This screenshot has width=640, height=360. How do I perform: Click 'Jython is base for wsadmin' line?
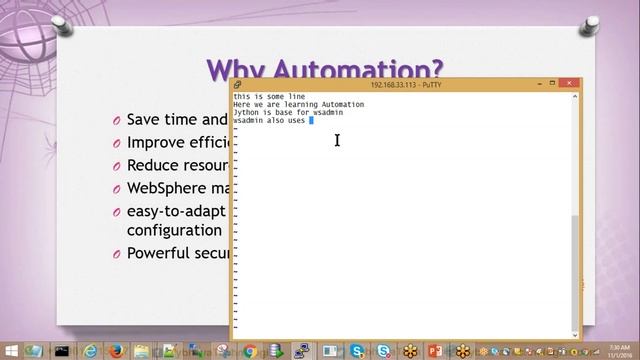pyautogui.click(x=288, y=112)
